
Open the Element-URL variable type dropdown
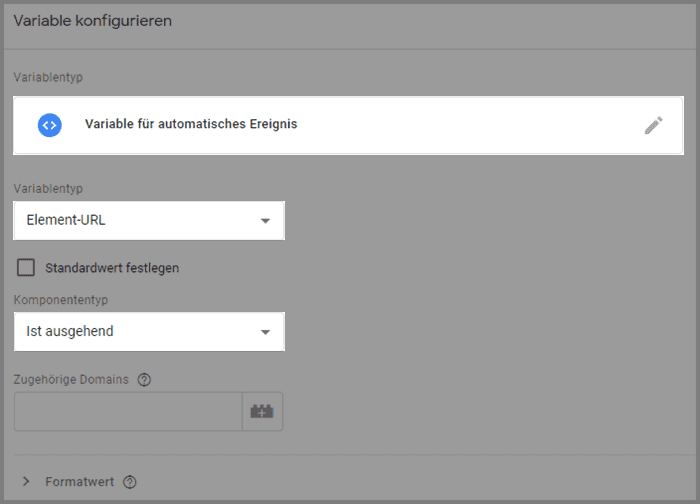coord(149,221)
